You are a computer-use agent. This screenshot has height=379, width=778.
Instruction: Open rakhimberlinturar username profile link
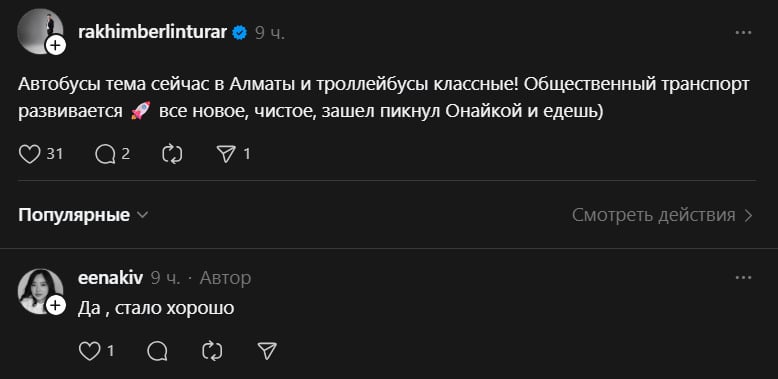pos(152,33)
